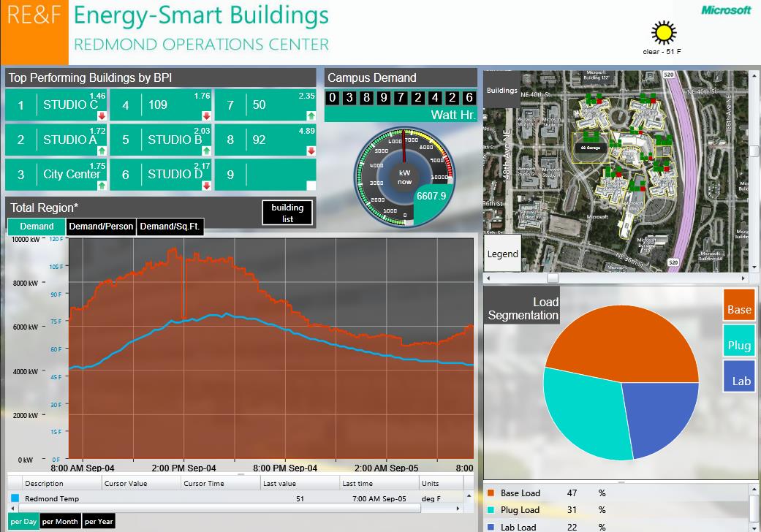Click the red trend arrow on the 109 tile
The height and width of the screenshot is (532, 761).
(x=206, y=116)
